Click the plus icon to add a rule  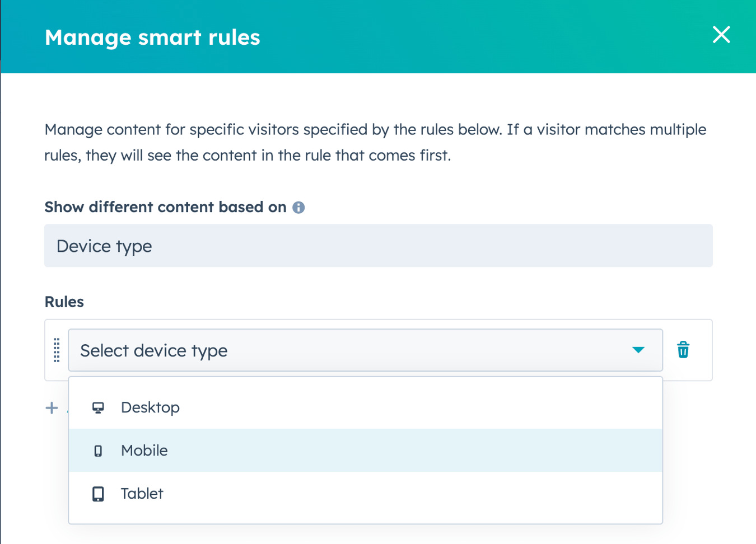(x=52, y=408)
